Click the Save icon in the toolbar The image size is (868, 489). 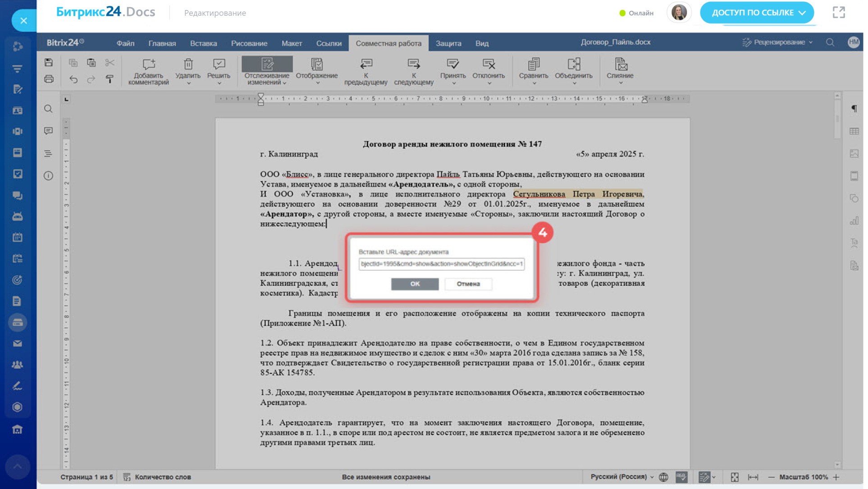coord(49,63)
